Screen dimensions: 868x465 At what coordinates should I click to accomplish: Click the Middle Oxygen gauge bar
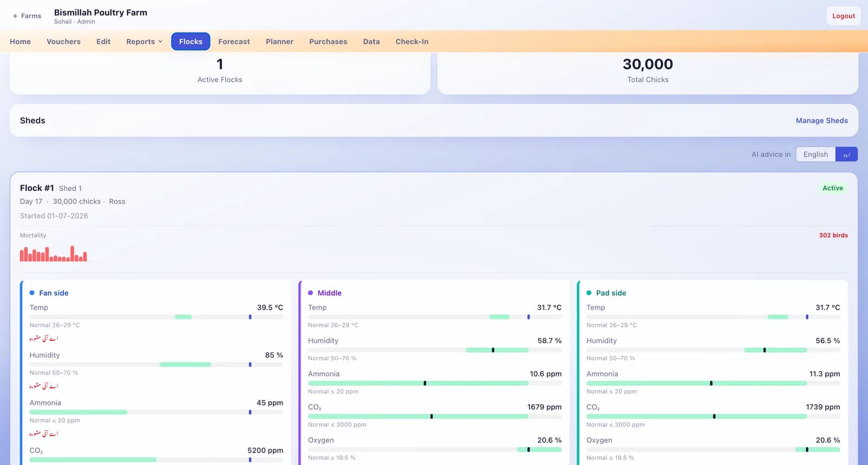[435, 449]
